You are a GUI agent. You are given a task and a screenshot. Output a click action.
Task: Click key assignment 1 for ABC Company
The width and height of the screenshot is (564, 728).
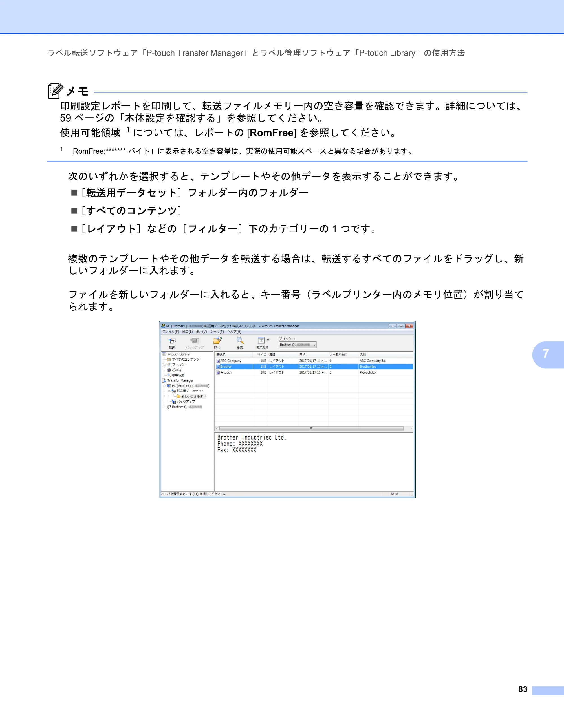[x=331, y=361]
